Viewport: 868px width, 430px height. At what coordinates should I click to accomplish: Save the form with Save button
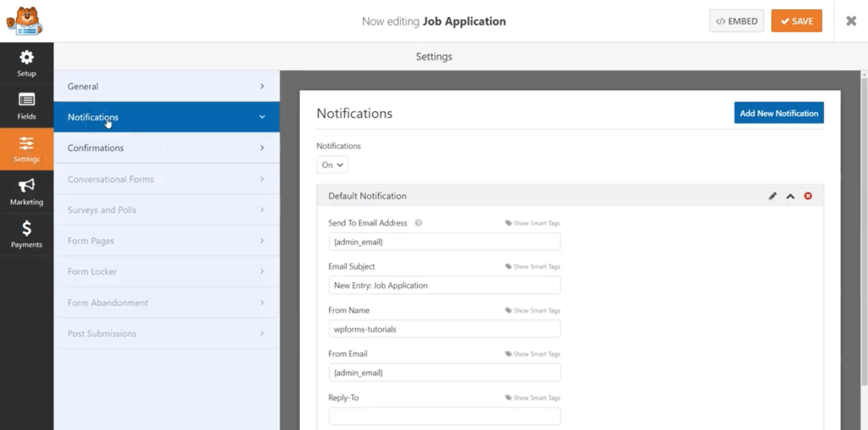click(x=797, y=21)
